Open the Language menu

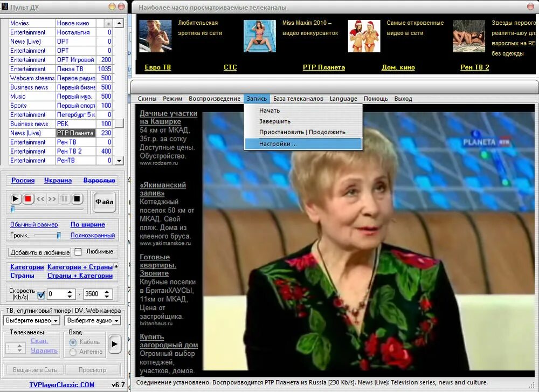coord(343,99)
